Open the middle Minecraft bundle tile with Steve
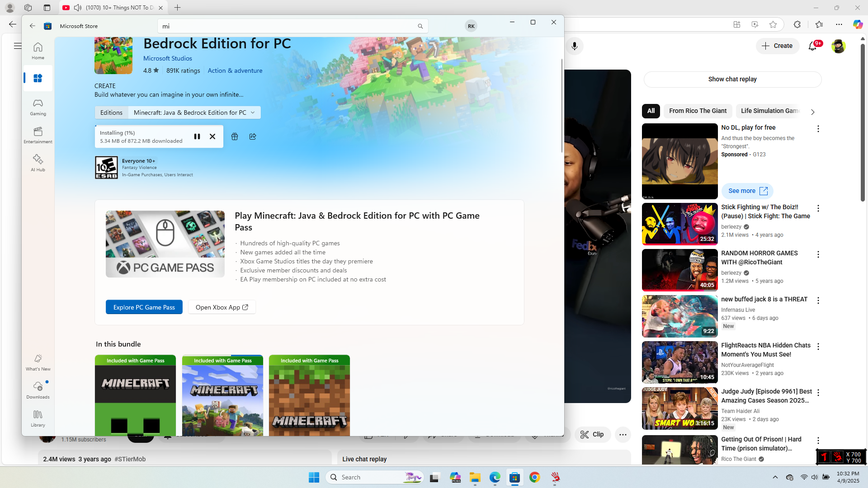This screenshot has height=488, width=868. (x=222, y=395)
